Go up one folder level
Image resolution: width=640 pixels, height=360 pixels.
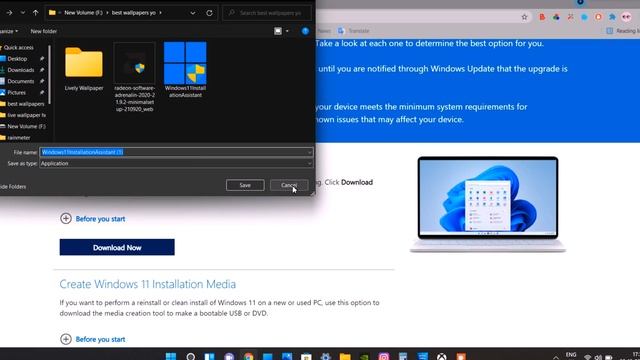click(36, 13)
